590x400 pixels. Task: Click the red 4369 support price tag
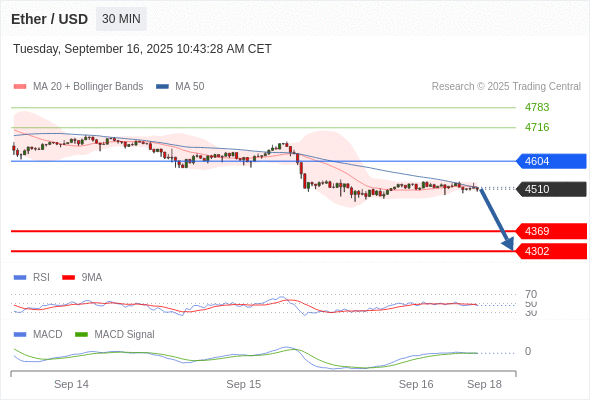click(x=551, y=231)
